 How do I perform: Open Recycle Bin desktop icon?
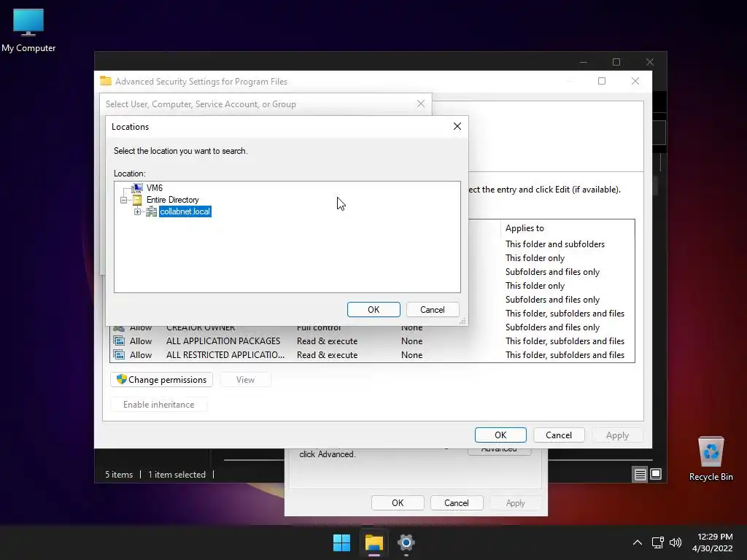coord(711,459)
